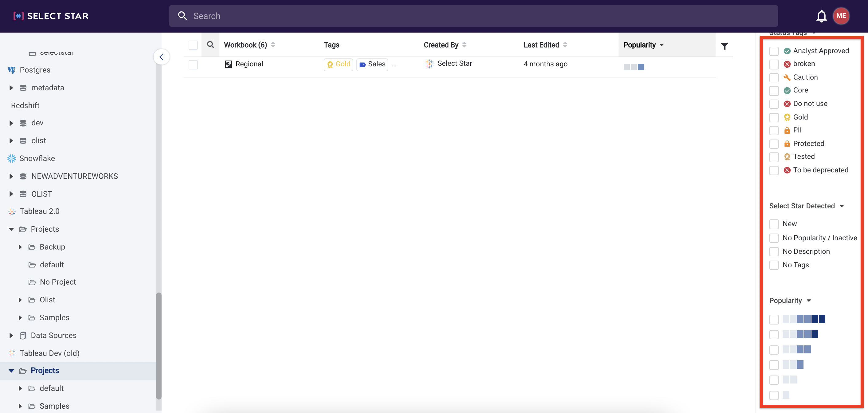The width and height of the screenshot is (868, 413).
Task: Check No Popularity / Inactive filter
Action: [774, 238]
